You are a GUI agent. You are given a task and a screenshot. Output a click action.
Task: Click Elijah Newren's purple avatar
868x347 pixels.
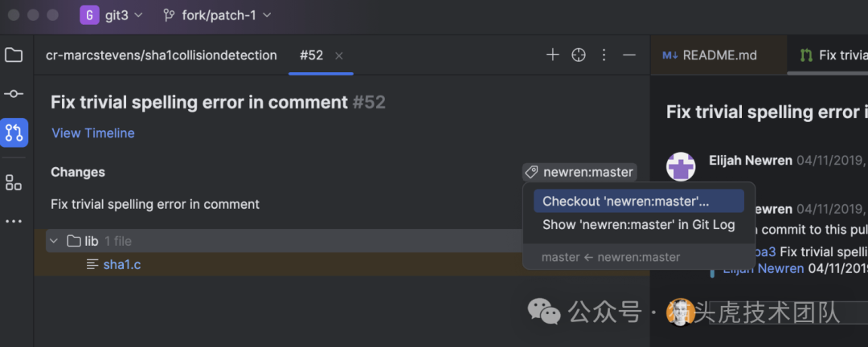tap(681, 167)
